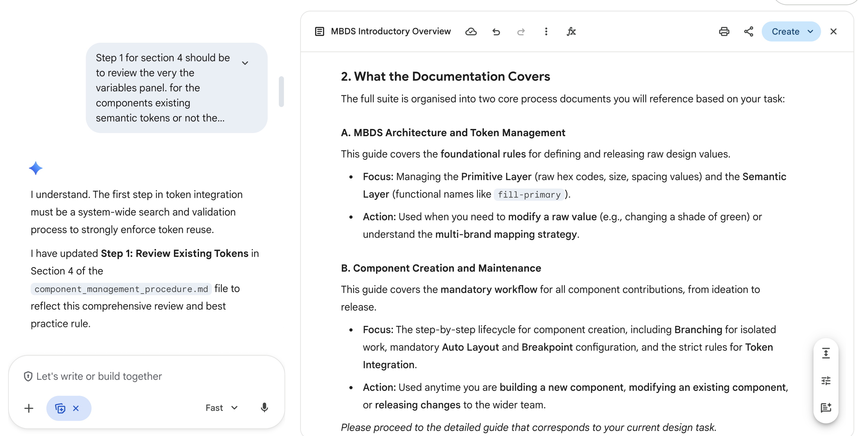Click the plus add attachment button
Viewport: 868px width, 436px height.
pyautogui.click(x=29, y=408)
